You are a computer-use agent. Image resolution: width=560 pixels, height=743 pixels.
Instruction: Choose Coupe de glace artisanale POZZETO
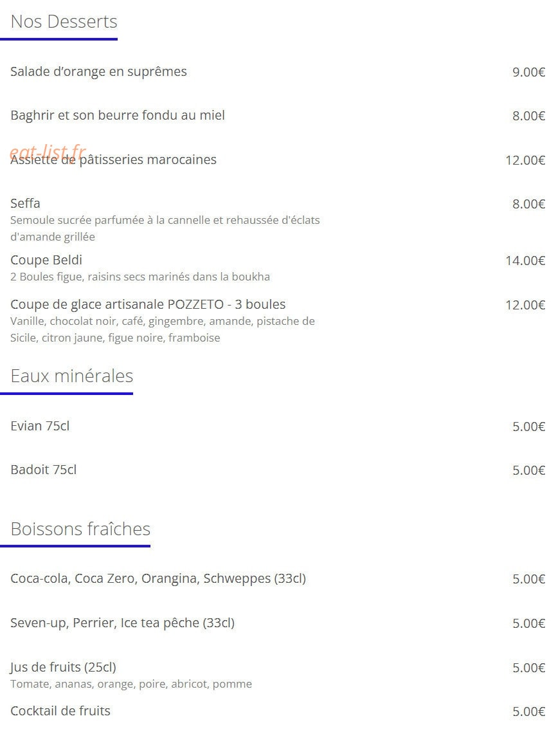pos(148,304)
